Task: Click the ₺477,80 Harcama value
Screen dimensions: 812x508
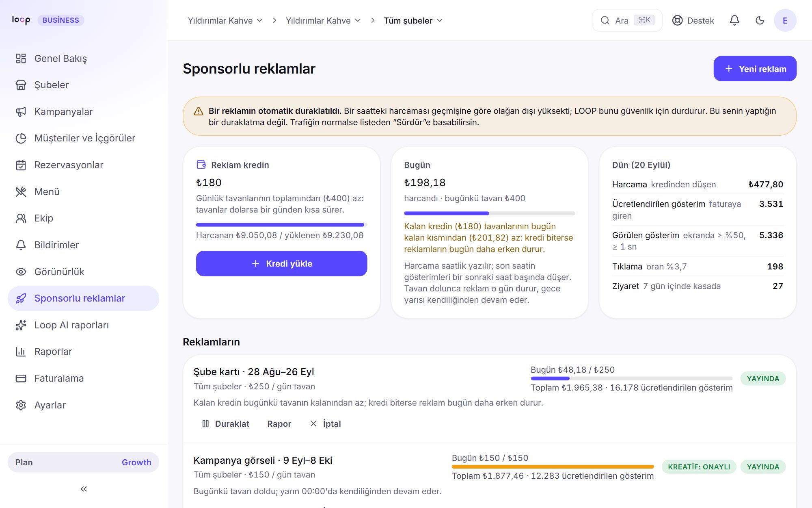Action: (766, 185)
